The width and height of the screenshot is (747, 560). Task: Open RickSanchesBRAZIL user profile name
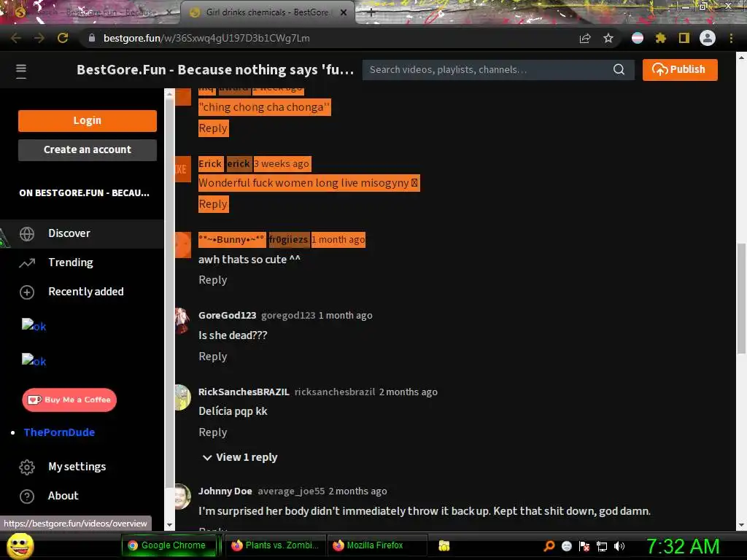244,392
